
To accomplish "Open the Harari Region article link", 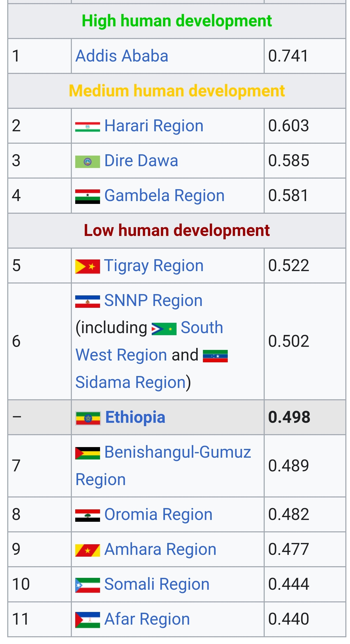I will click(x=154, y=126).
